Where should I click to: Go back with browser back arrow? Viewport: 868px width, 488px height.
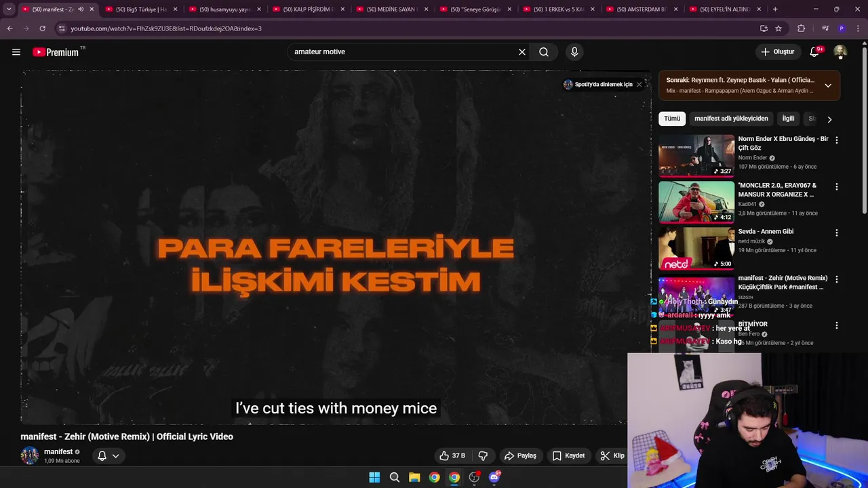click(9, 28)
